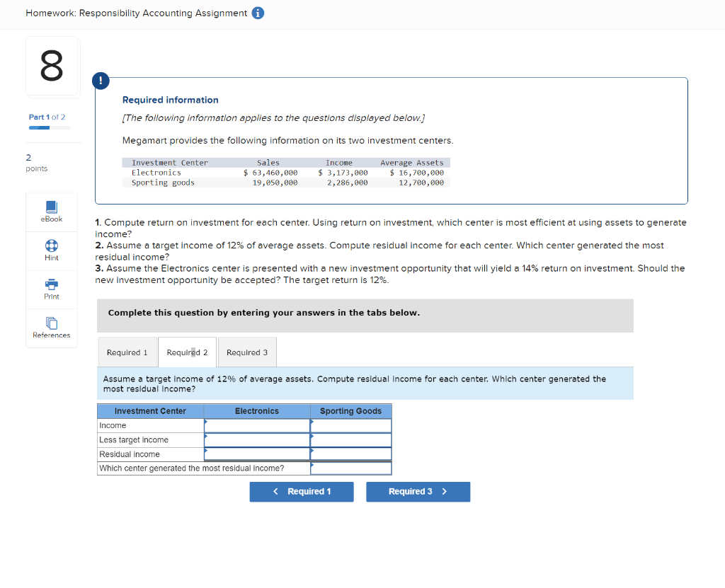
Task: Click the Required 1 navigation button
Action: (302, 491)
